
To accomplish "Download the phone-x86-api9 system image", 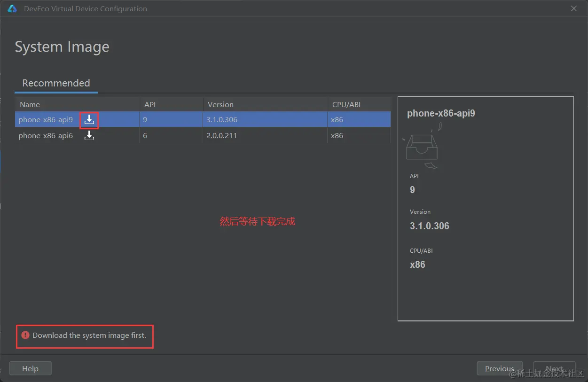I will coord(89,119).
